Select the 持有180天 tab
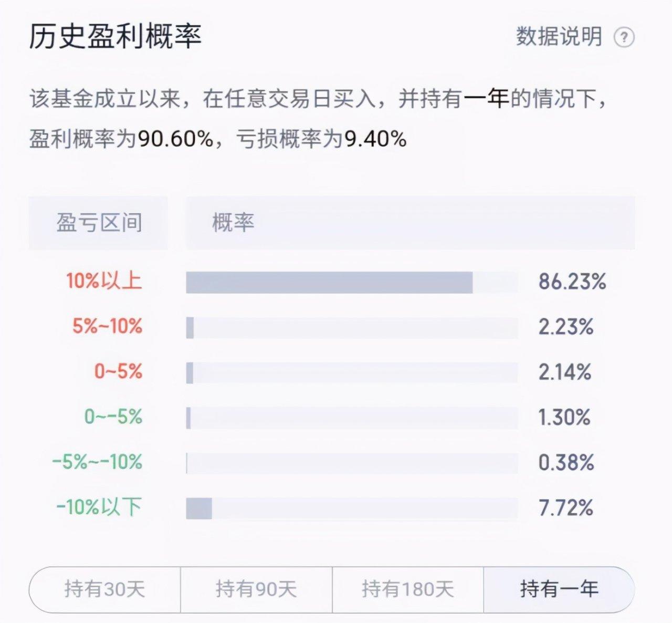Image resolution: width=672 pixels, height=623 pixels. point(407,589)
